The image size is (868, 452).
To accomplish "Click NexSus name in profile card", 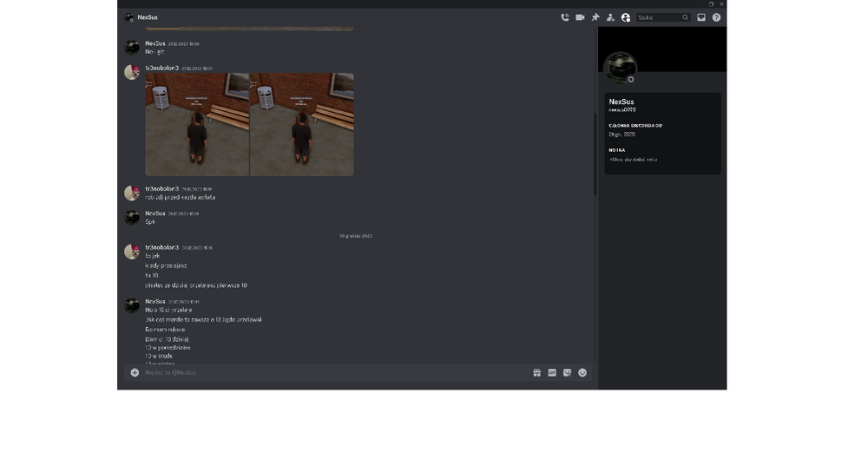I will tap(621, 102).
